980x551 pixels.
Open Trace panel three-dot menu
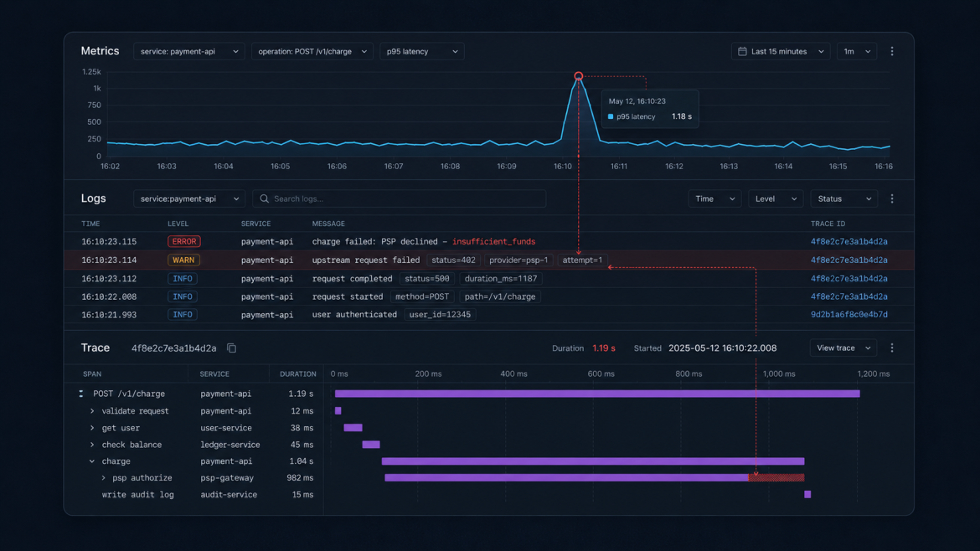pyautogui.click(x=892, y=348)
